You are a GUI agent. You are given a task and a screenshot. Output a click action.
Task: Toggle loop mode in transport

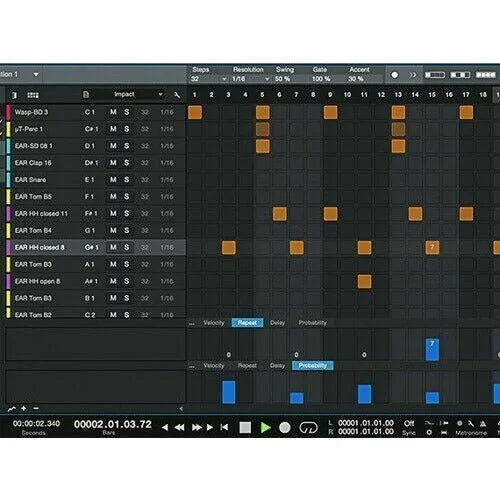point(308,427)
